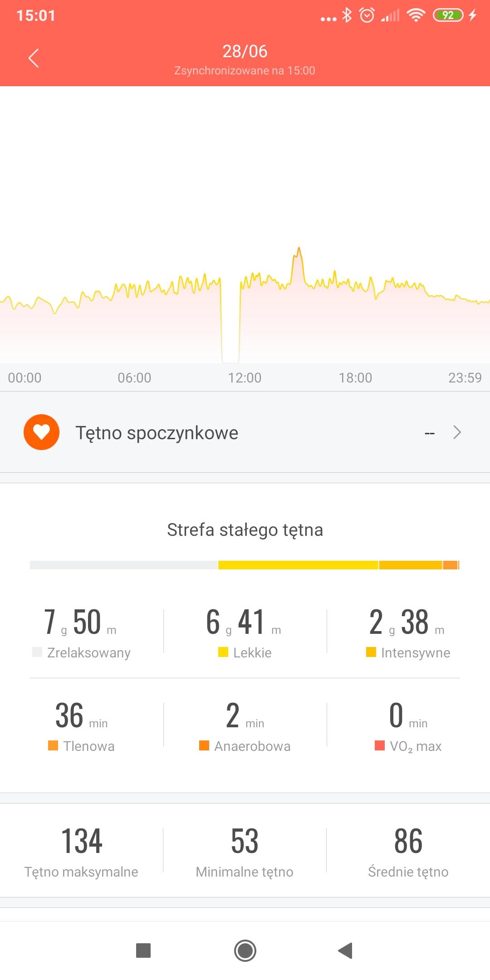Viewport: 490px width, 980px height.
Task: Expand Tętno spoczynkowe chevron arrow
Action: 457,432
